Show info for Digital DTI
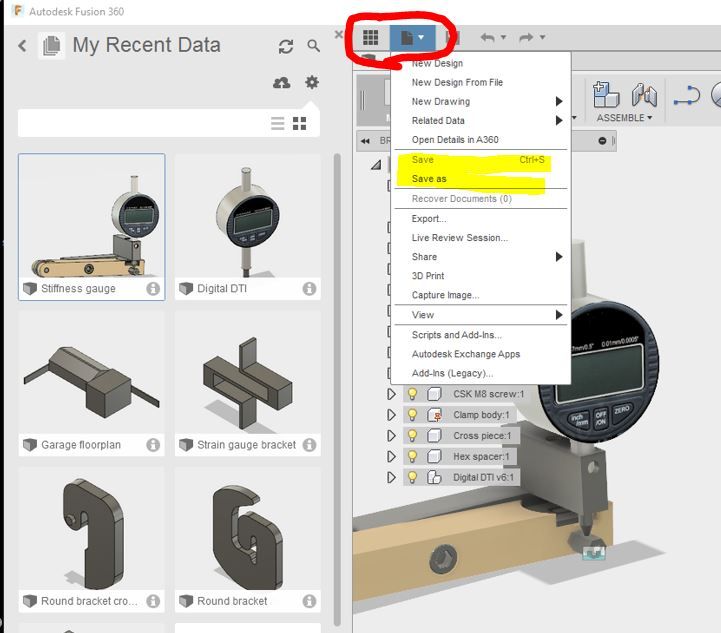The height and width of the screenshot is (633, 721). coord(309,289)
